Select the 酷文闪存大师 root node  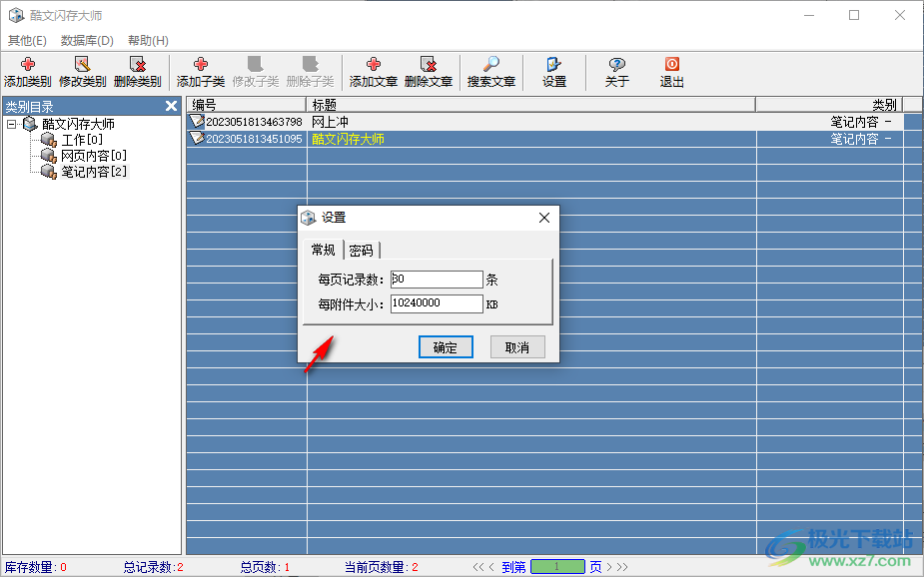78,124
